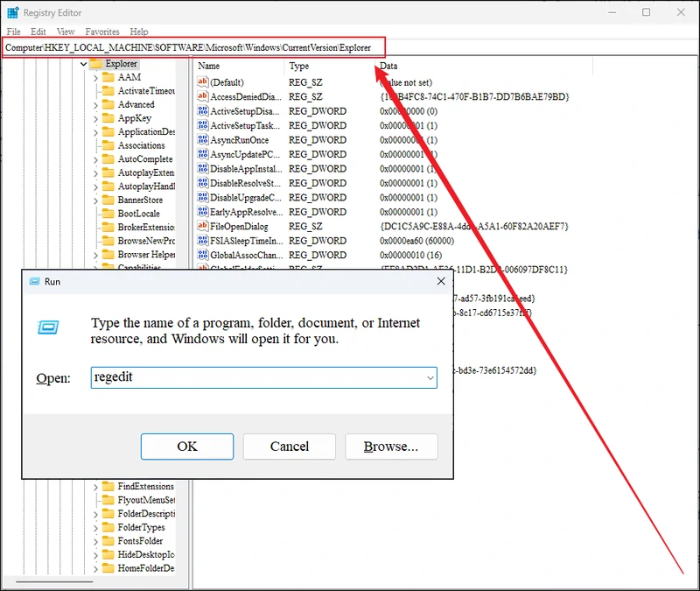Select the BrowseNewPro key

tap(146, 241)
